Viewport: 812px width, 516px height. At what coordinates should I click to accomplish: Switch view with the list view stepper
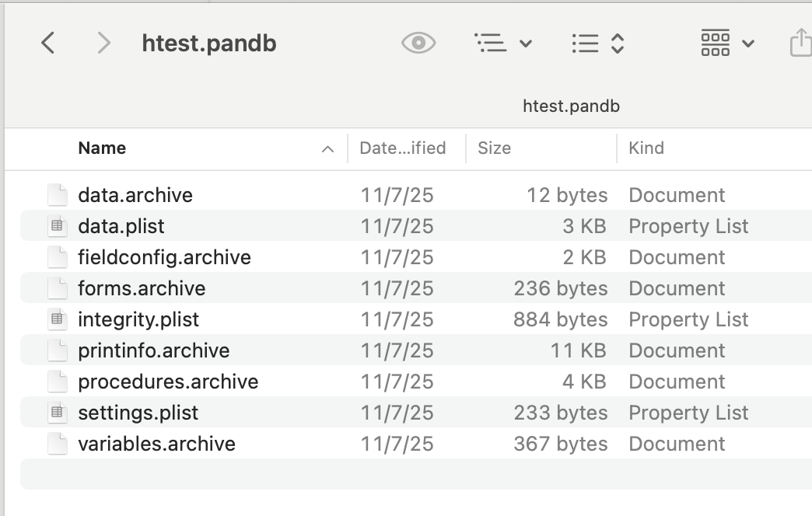tap(598, 43)
